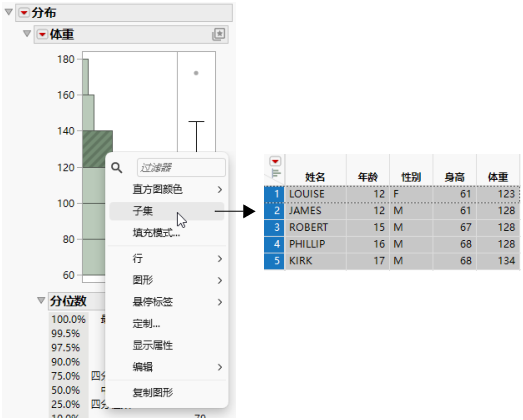Open the red triangle menu beside 体重

click(42, 34)
